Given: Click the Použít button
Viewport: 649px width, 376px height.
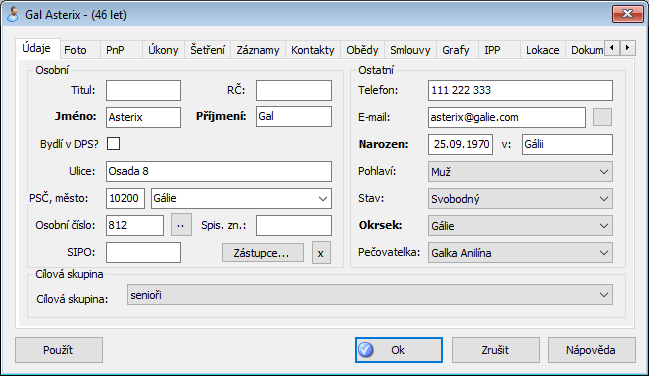Looking at the screenshot, I should pyautogui.click(x=59, y=350).
